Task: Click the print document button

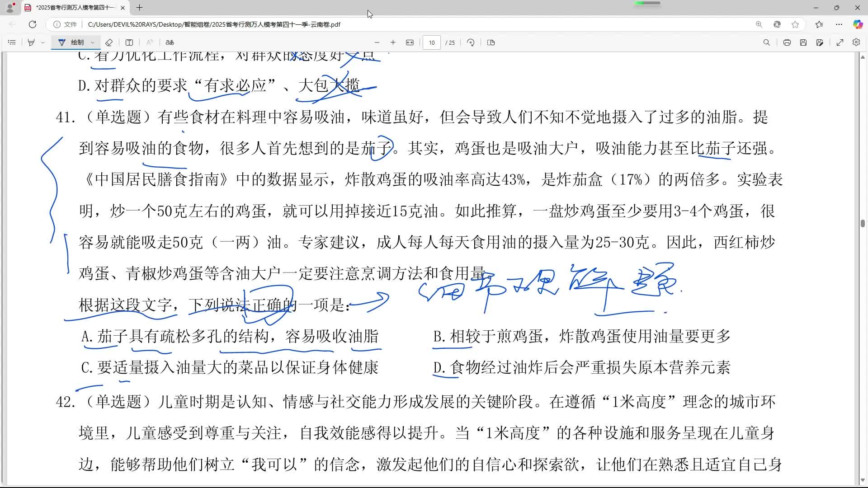Action: (x=787, y=42)
